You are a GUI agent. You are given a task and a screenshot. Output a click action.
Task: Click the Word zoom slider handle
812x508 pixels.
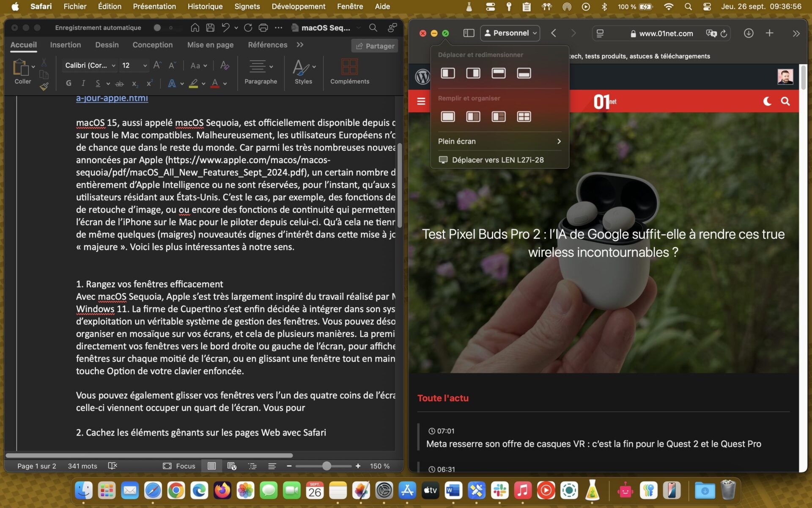(x=326, y=466)
